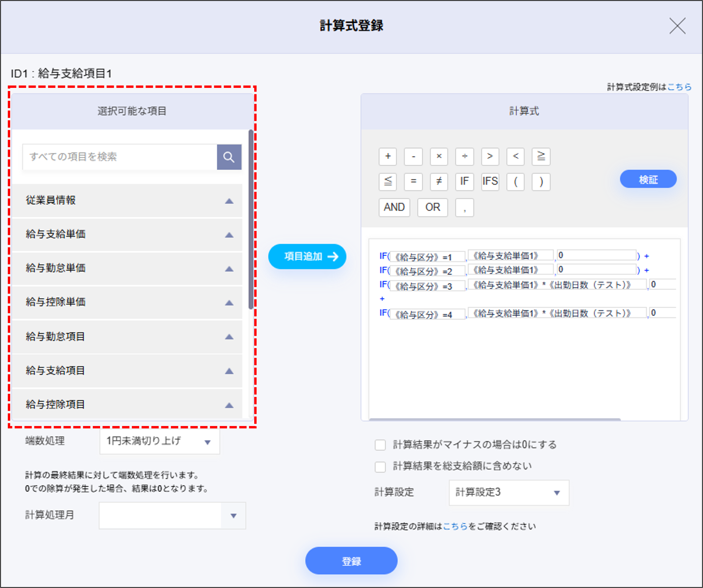Select the greater-or-equal (≥) operator

click(x=541, y=157)
